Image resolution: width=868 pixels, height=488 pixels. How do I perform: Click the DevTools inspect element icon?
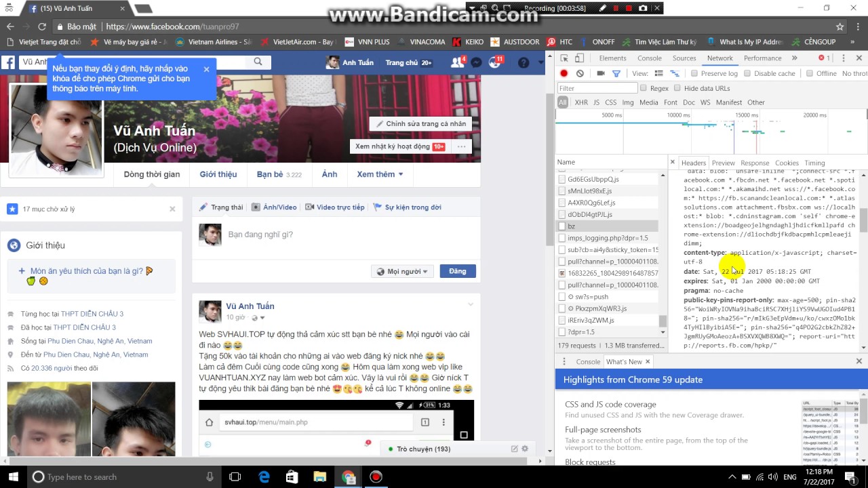(x=564, y=58)
